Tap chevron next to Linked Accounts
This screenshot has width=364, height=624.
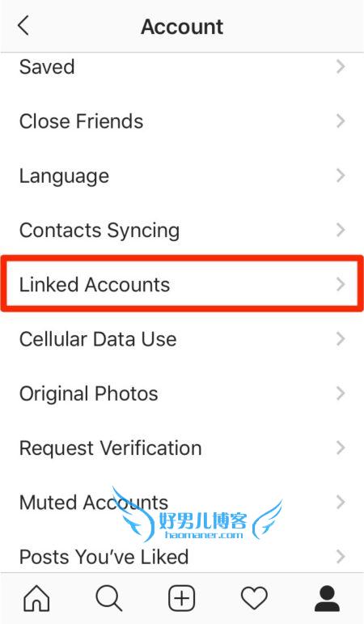tap(341, 284)
